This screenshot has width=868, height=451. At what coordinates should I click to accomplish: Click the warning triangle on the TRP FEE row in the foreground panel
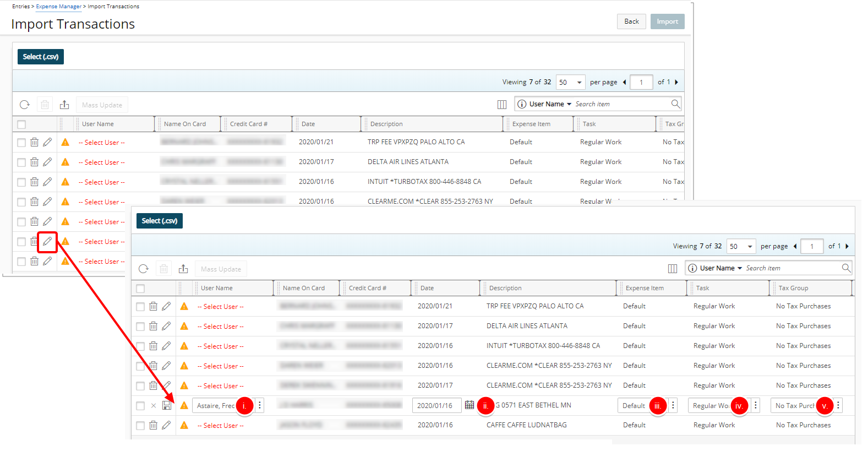pos(184,306)
